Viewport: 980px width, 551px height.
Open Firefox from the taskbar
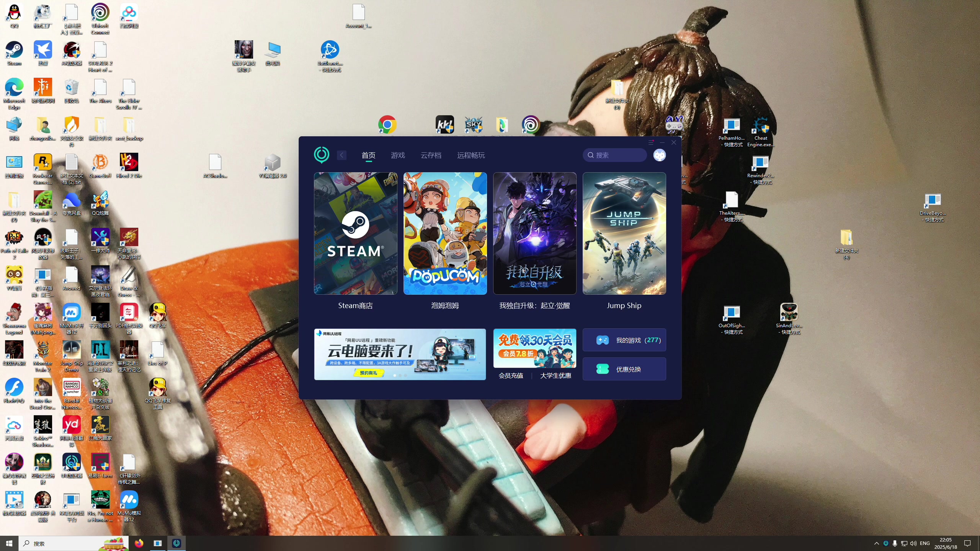(x=139, y=543)
